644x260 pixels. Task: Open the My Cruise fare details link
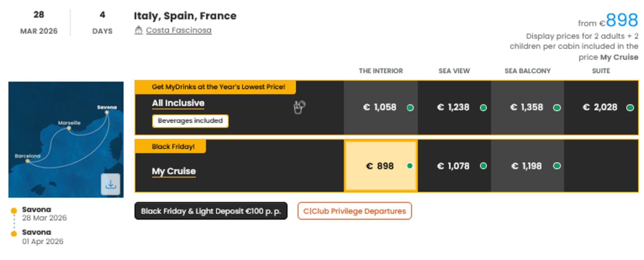pos(174,171)
